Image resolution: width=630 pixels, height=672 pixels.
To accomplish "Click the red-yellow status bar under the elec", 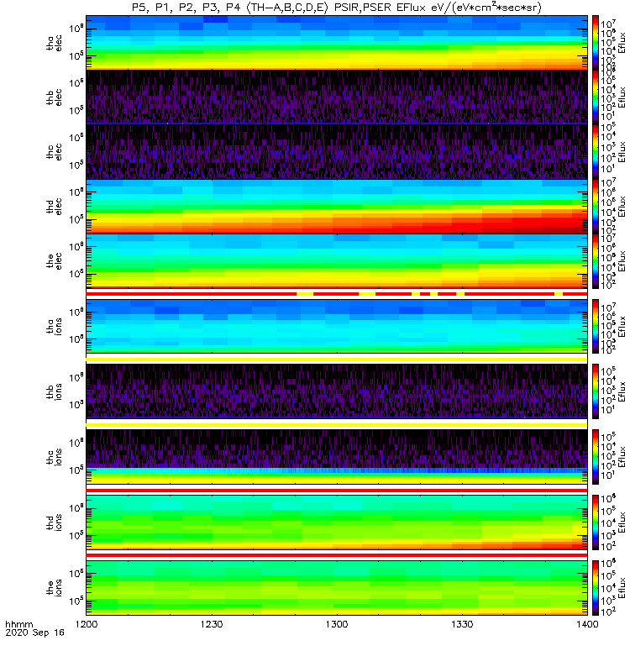I will 337,294.
